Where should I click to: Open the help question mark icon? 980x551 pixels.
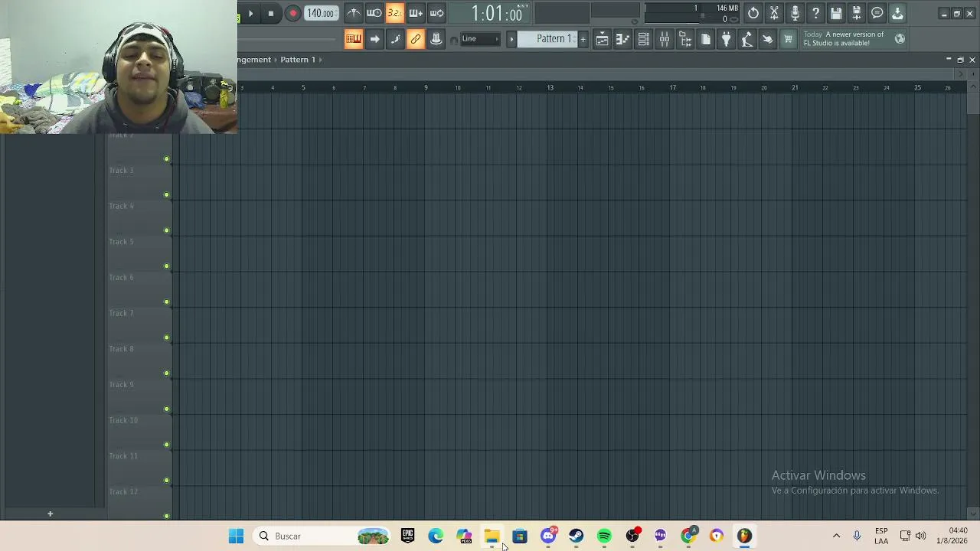(x=815, y=13)
